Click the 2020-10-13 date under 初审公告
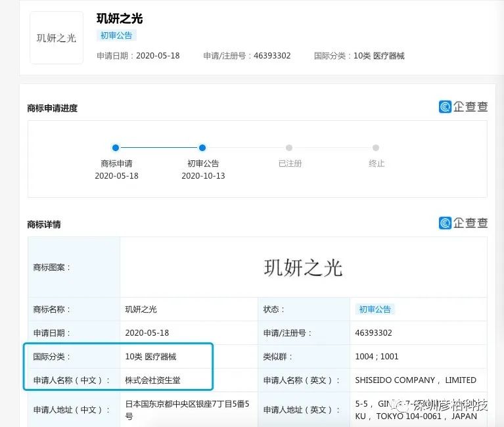 coord(203,176)
